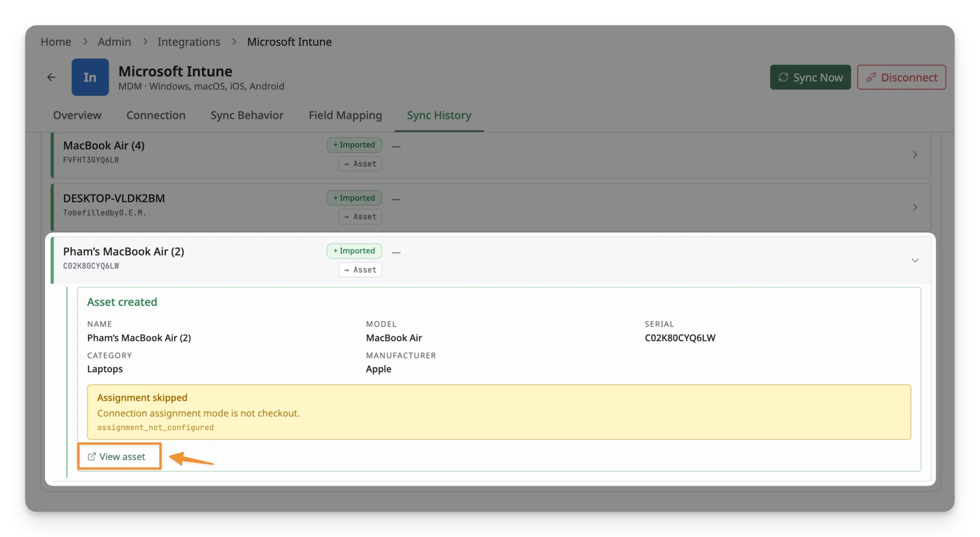Click the Asset created heading

122,302
